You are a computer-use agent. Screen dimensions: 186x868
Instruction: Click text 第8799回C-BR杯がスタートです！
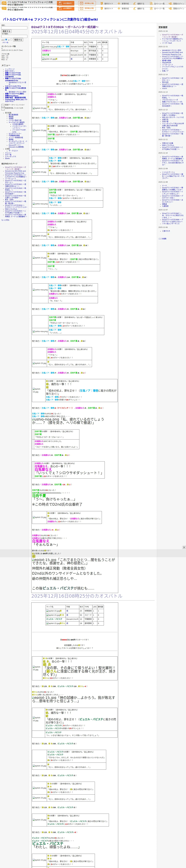[75, 76]
